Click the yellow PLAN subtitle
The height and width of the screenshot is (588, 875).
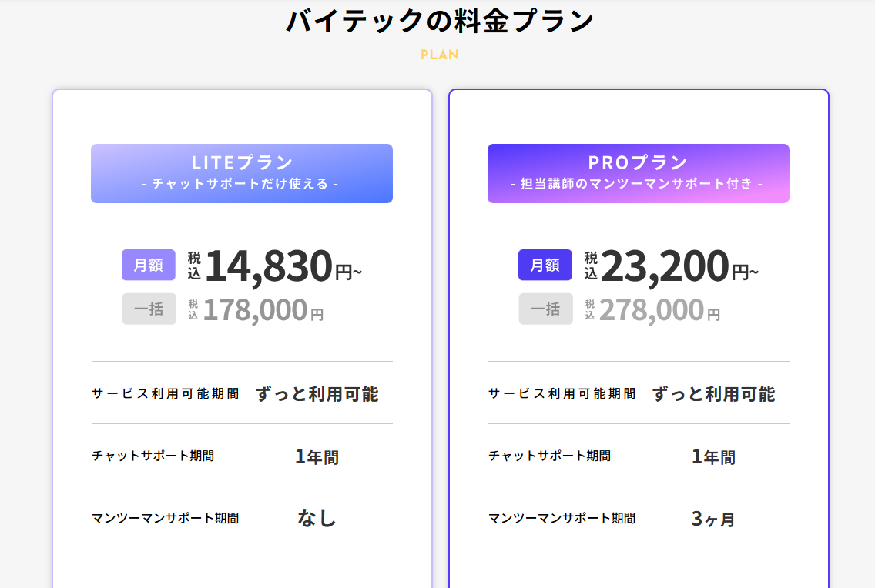(x=440, y=55)
